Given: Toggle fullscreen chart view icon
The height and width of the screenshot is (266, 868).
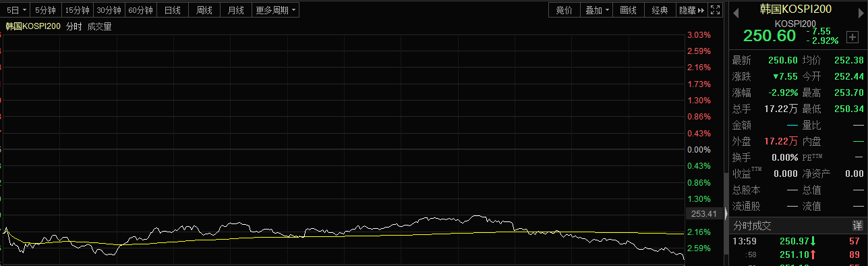Looking at the screenshot, I should [x=716, y=10].
